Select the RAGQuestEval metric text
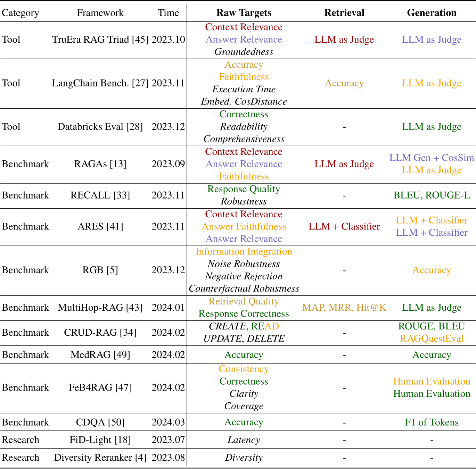Viewport: 476px width, 469px height. pyautogui.click(x=432, y=338)
